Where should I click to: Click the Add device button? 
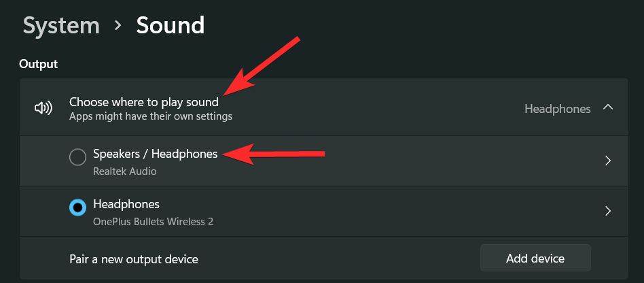click(x=535, y=259)
